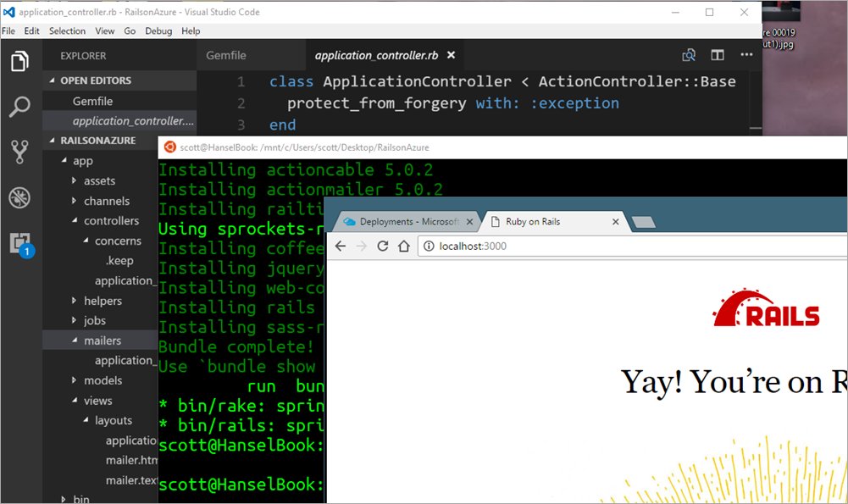Click the 'Bundle complete!' terminal line

(236, 346)
